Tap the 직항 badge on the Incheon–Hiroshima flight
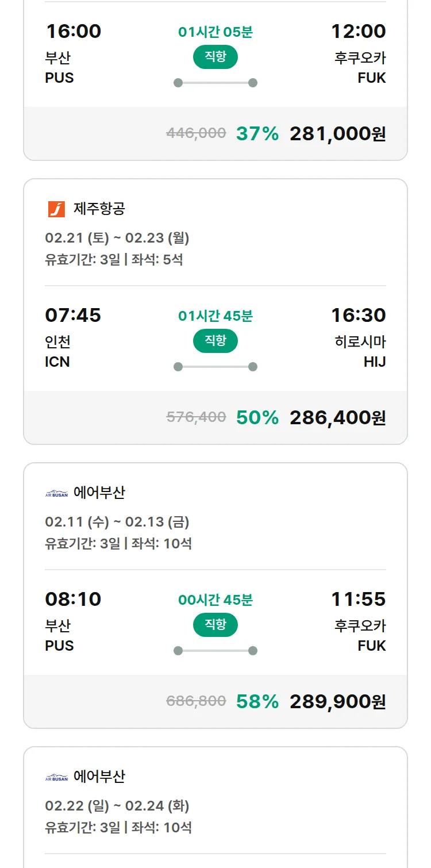Viewport: 431px width, 868px height. 215,341
